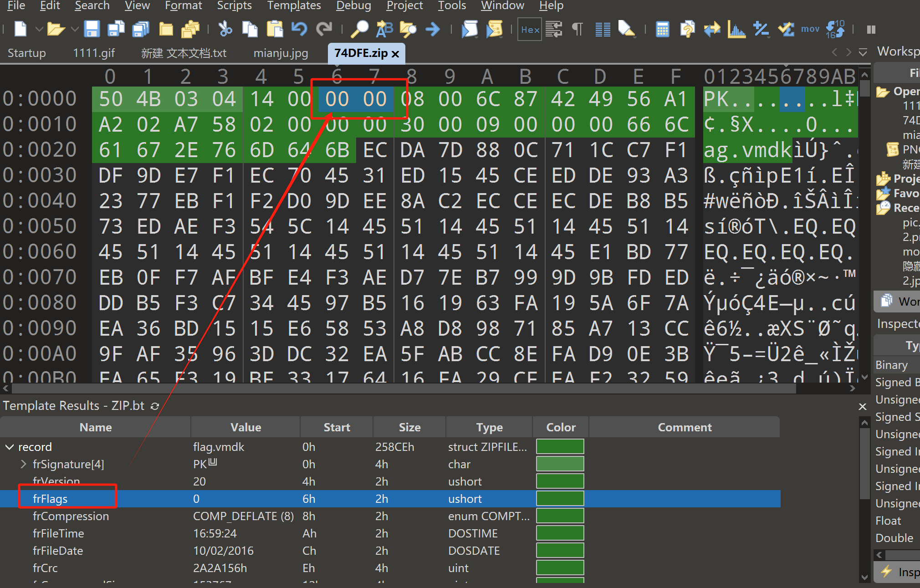The height and width of the screenshot is (588, 920).
Task: Open dropdown arrow next to New file
Action: pyautogui.click(x=39, y=30)
